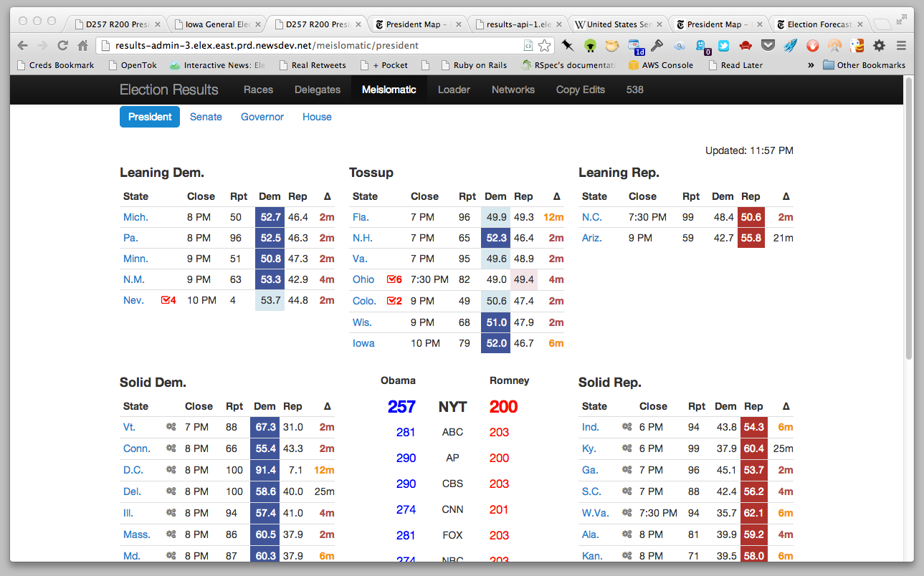The height and width of the screenshot is (576, 924).
Task: Open the Other Bookmarks folder
Action: click(x=864, y=65)
